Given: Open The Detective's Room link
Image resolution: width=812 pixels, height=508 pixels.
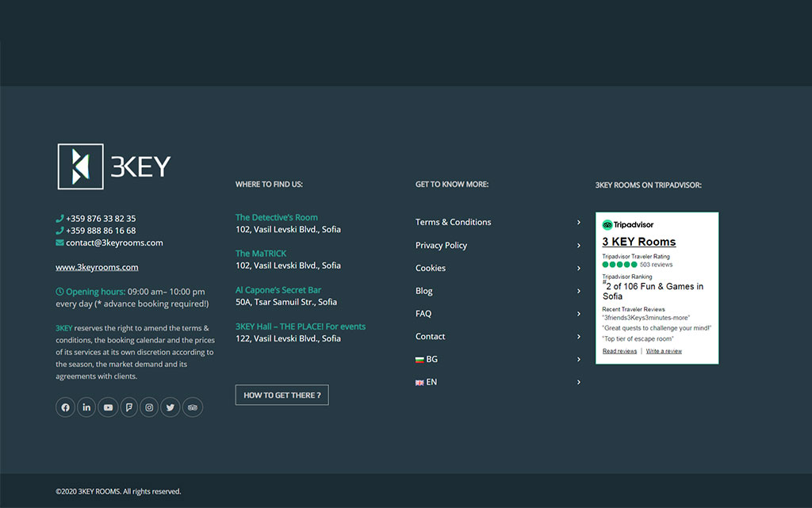Looking at the screenshot, I should point(276,216).
